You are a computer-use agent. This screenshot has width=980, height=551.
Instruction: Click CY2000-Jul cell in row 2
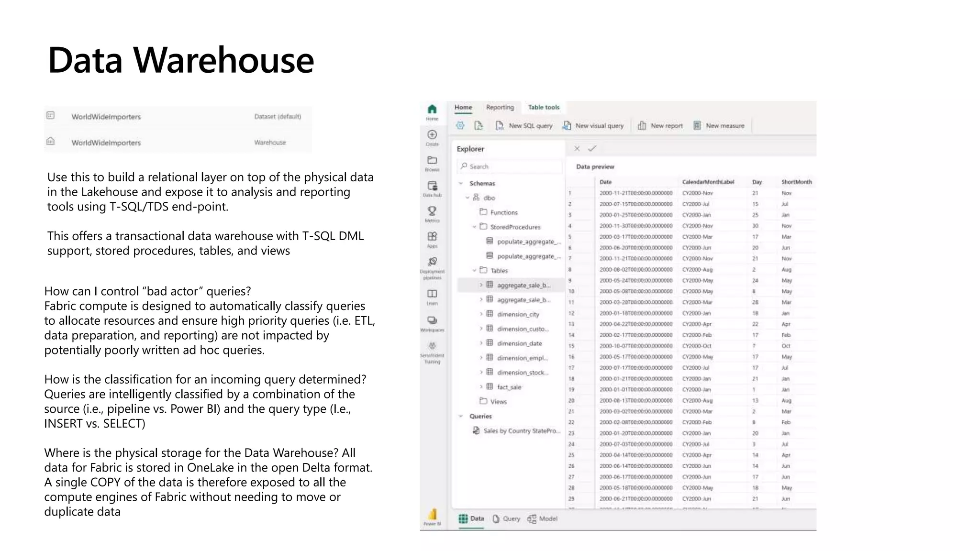point(696,204)
